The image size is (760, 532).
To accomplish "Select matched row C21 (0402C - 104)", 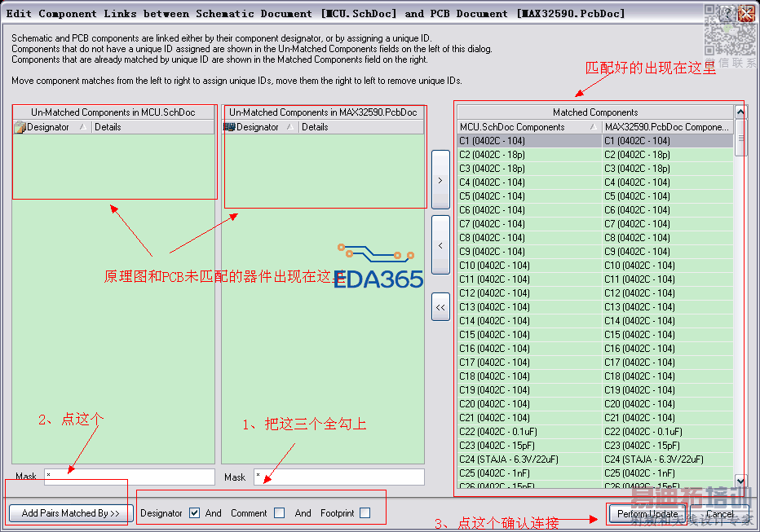I will (x=595, y=418).
